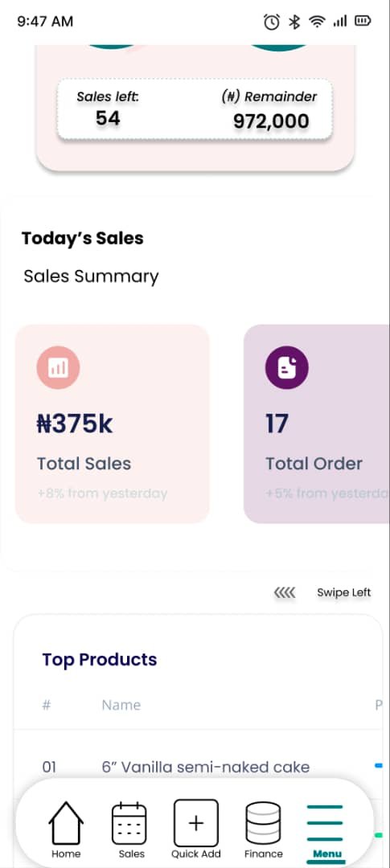Tap the Total Order document icon
Screen dimensions: 390x868
[x=286, y=367]
